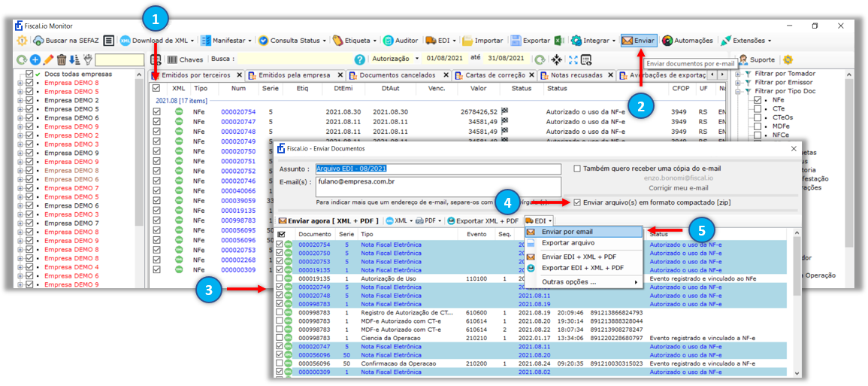868x386 pixels.
Task: Open the Download de XML dropdown arrow
Action: tap(192, 41)
